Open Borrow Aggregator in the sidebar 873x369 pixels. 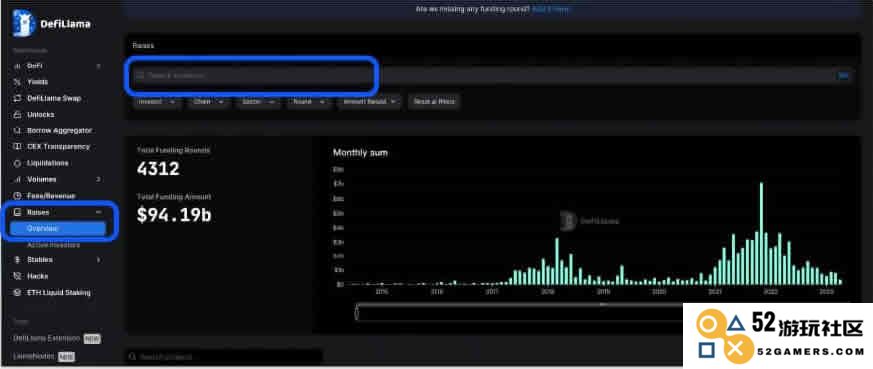tap(60, 131)
